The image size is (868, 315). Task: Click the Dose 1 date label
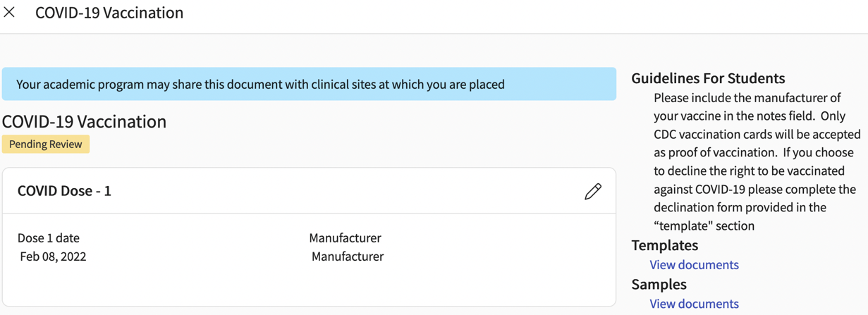point(49,238)
